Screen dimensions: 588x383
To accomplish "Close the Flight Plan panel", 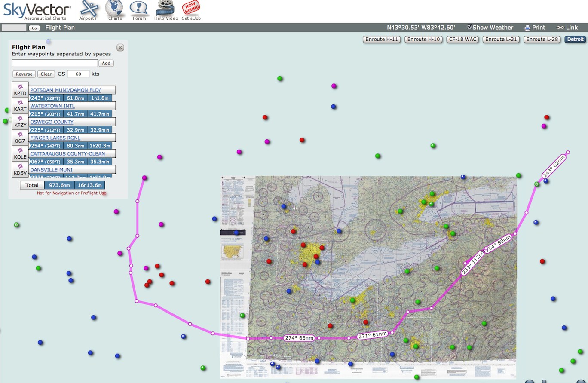I will (x=120, y=48).
